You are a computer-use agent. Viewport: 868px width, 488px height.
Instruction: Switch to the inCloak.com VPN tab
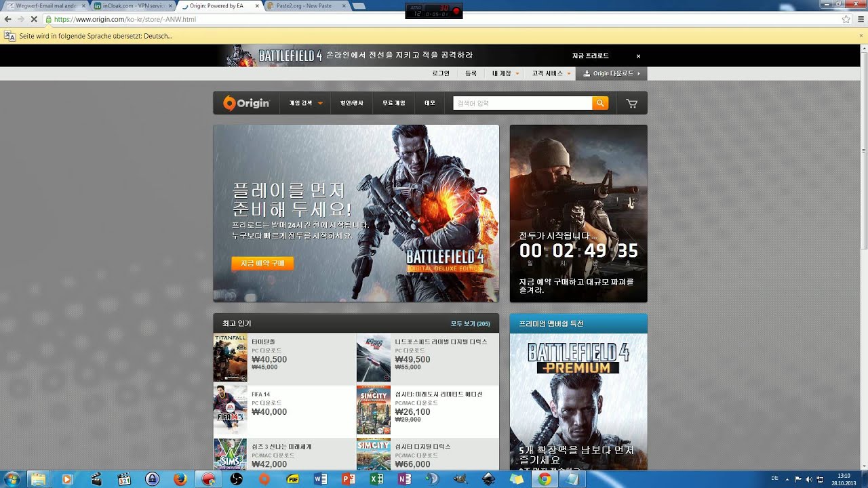coord(132,6)
